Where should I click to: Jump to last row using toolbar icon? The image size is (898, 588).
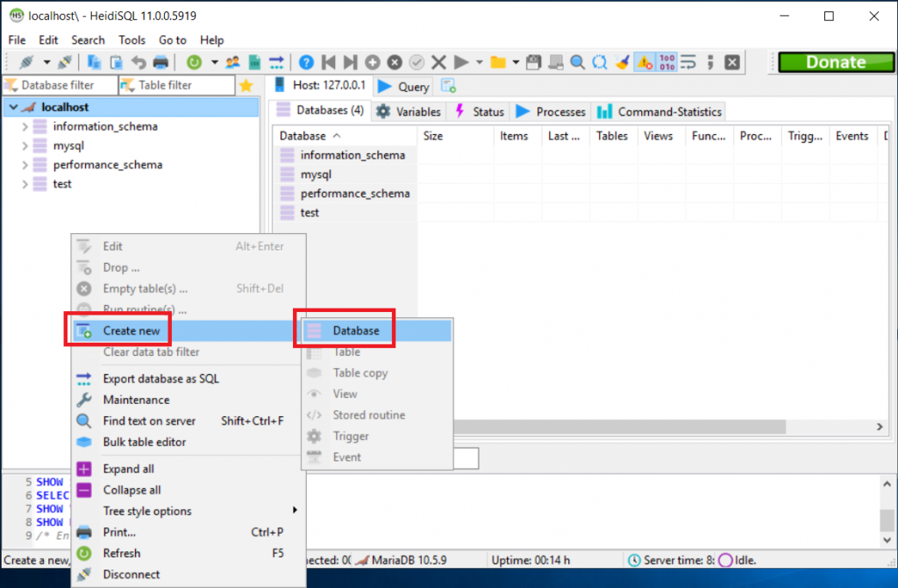click(351, 62)
